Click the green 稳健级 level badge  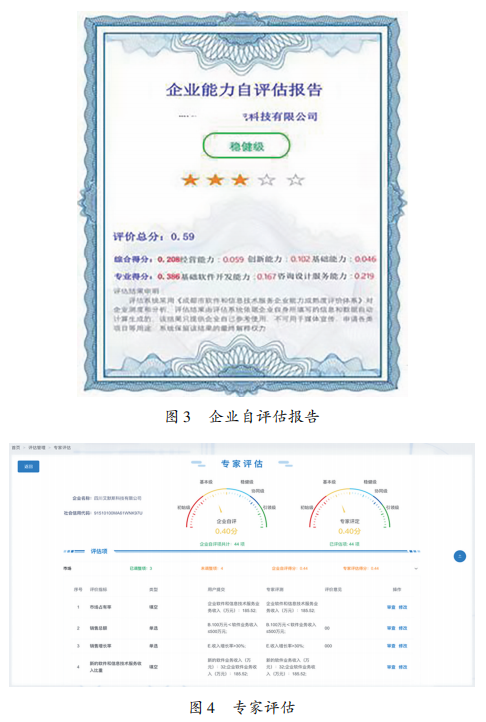point(246,146)
